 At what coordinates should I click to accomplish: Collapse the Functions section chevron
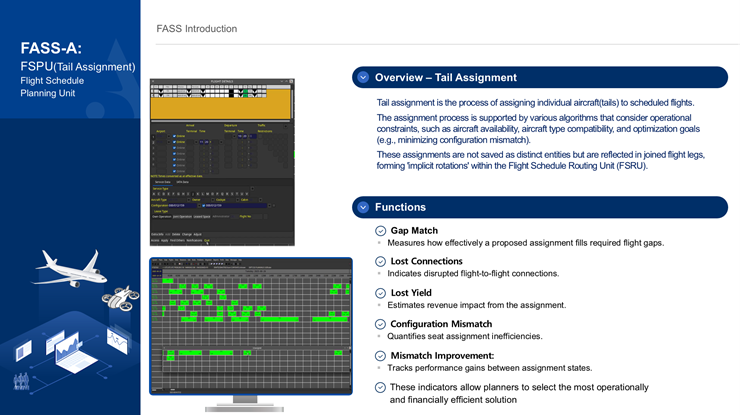coord(363,207)
